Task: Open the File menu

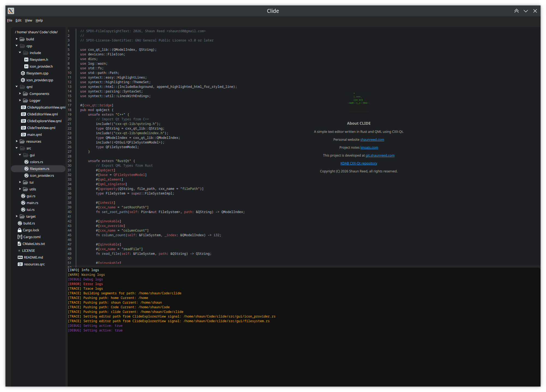Action: click(x=10, y=20)
